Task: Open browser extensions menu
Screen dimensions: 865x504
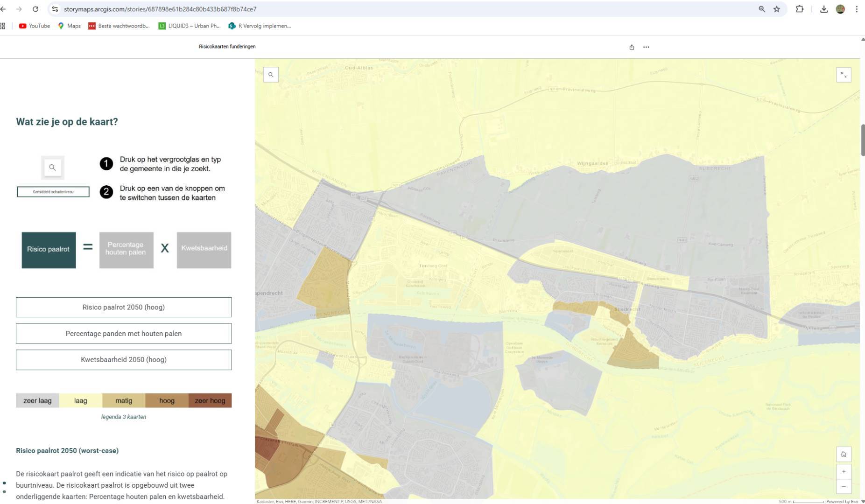Action: (x=800, y=9)
